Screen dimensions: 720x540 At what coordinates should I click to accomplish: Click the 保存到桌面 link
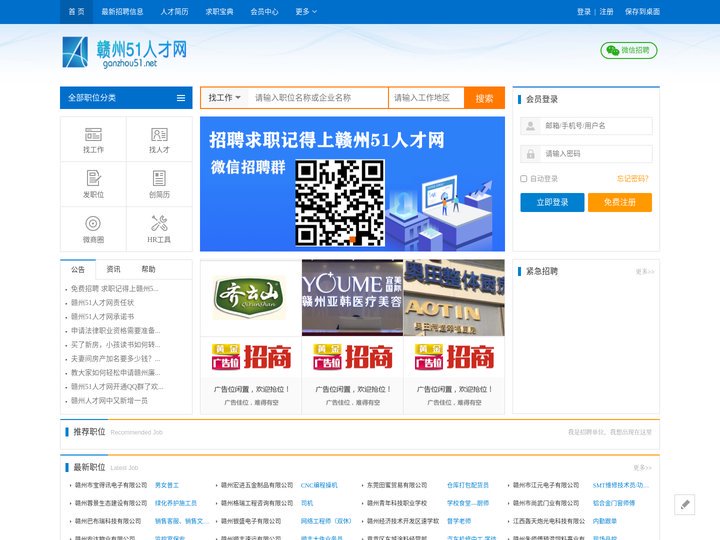tap(642, 11)
